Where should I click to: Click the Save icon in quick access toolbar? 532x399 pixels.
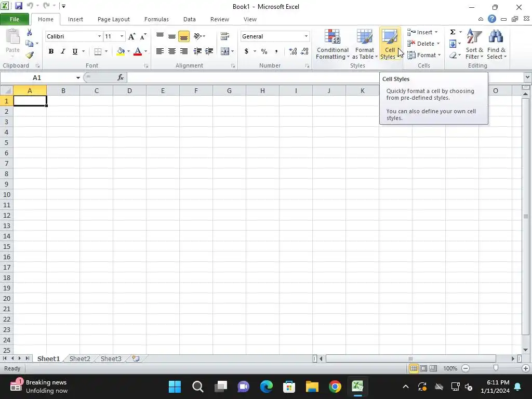coord(18,6)
